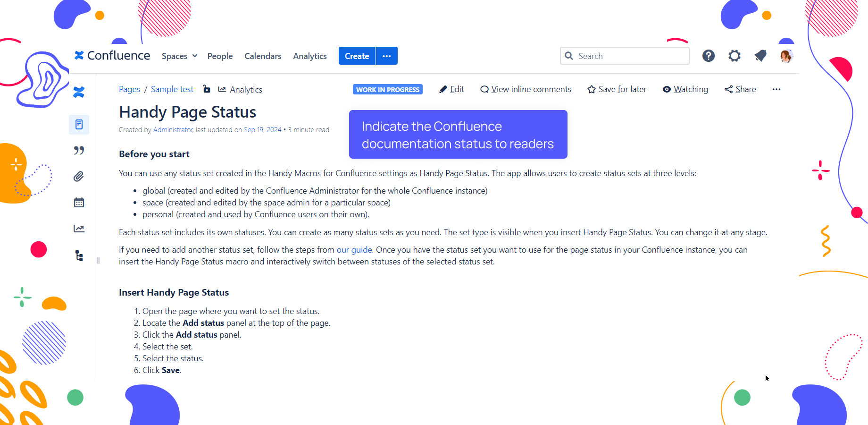Open page Analytics next to breadcrumb
This screenshot has height=425, width=868.
(x=240, y=89)
